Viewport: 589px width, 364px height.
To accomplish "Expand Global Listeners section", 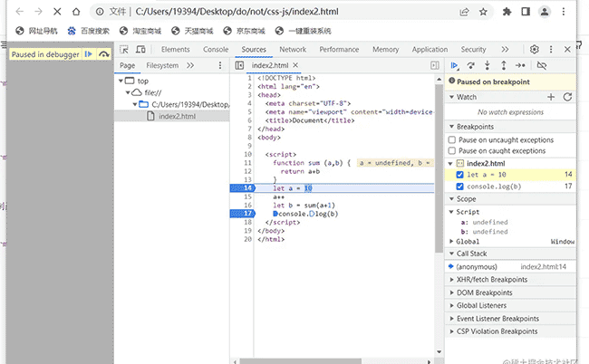I will [452, 305].
